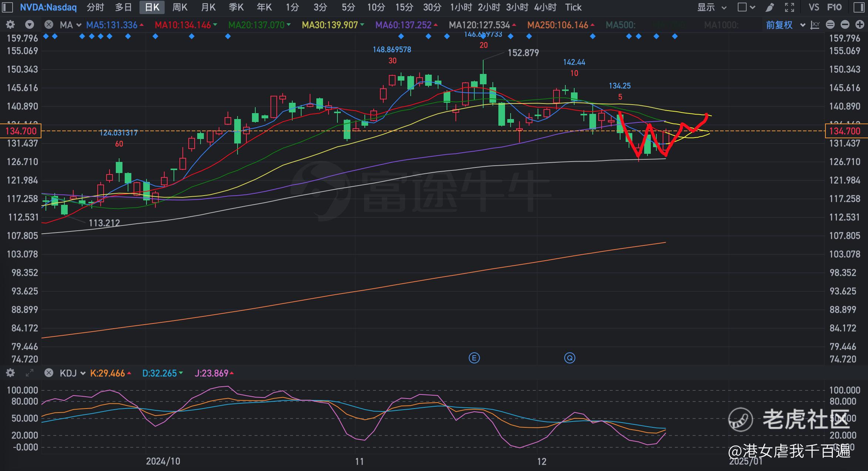Open the 显示 display dropdown
Screen dimensions: 868x471
tap(711, 7)
